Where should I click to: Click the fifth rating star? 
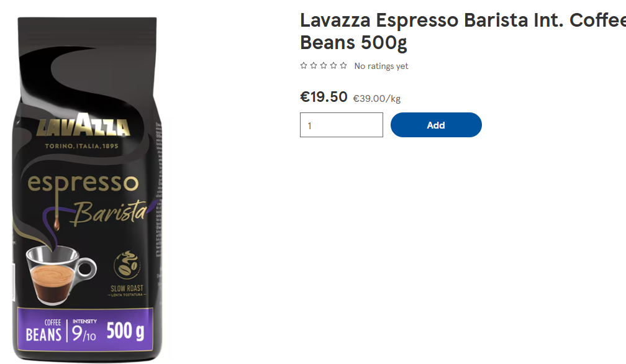click(x=343, y=65)
